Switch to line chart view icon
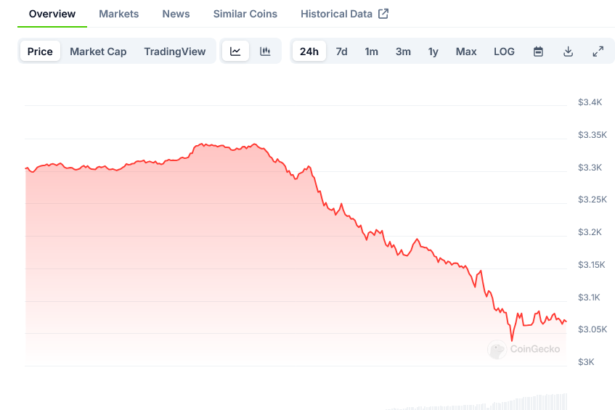This screenshot has width=615, height=410. pos(235,51)
